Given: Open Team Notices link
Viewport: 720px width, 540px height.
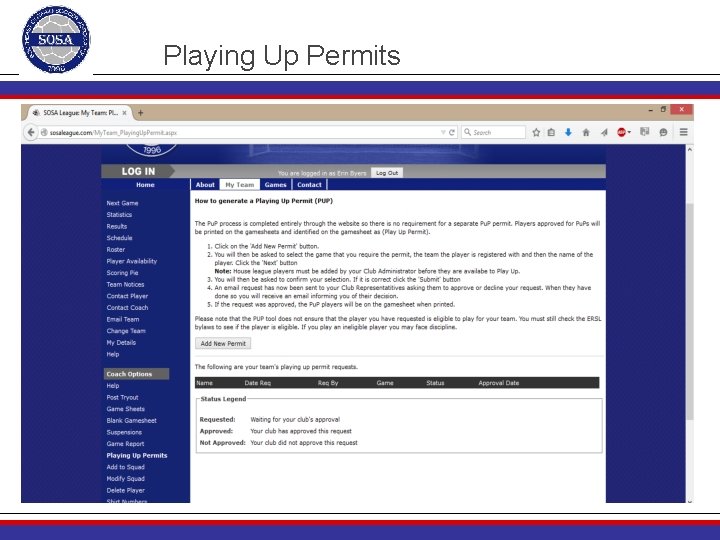Looking at the screenshot, I should point(125,285).
